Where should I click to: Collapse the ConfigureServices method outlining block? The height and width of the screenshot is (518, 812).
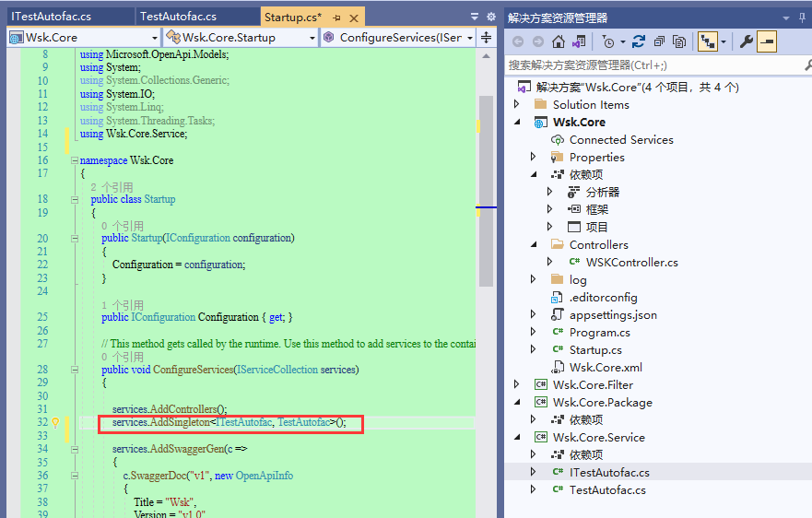[x=75, y=370]
